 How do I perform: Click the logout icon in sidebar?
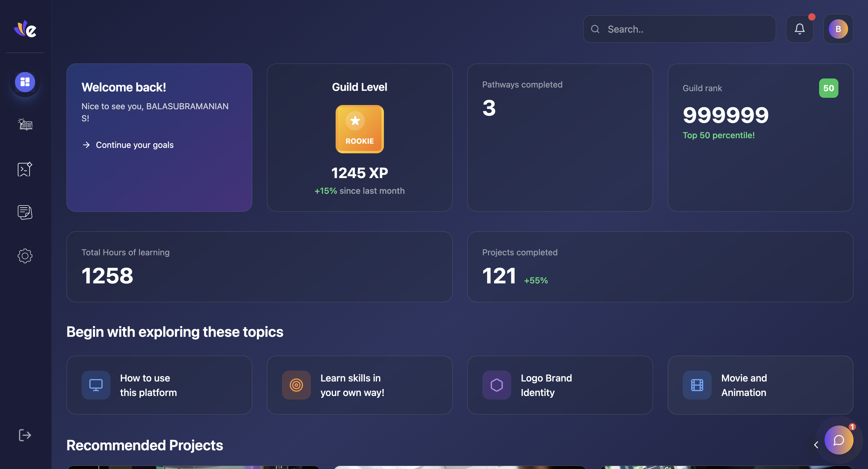25,435
